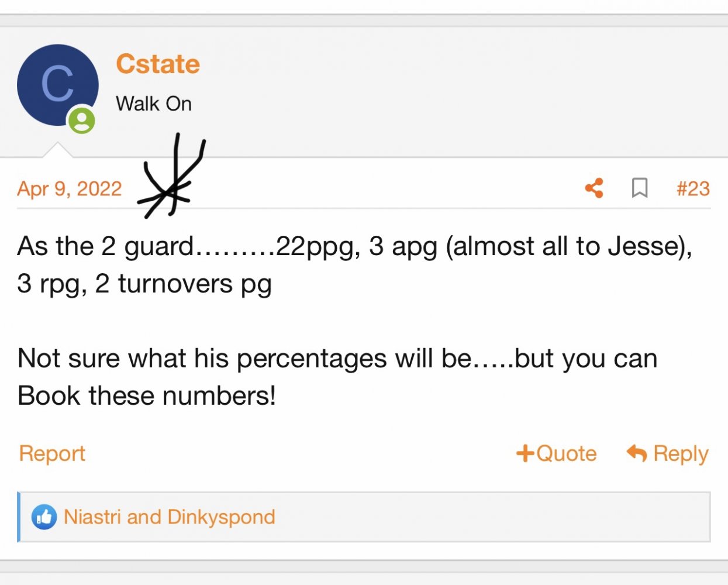Click the +Quote button

[557, 453]
